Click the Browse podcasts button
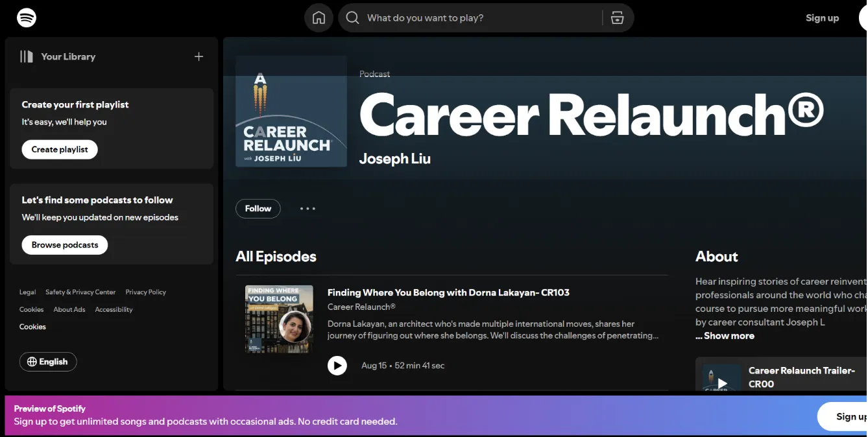 point(65,245)
